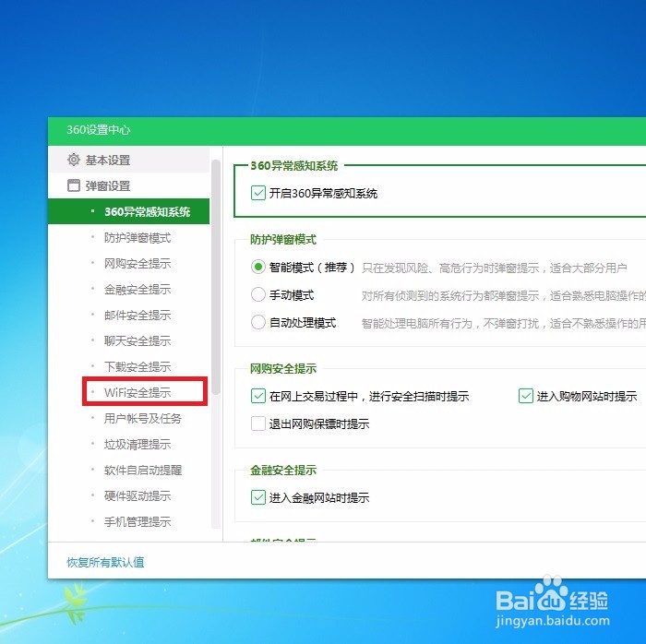
Task: Select 用户帐号及任务 in the sidebar
Action: 142,419
